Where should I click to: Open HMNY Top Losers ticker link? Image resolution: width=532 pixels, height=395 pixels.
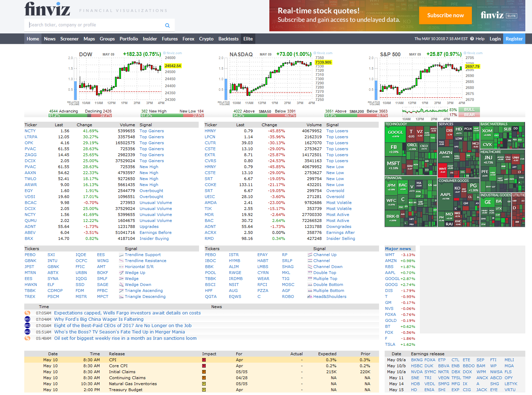(211, 131)
